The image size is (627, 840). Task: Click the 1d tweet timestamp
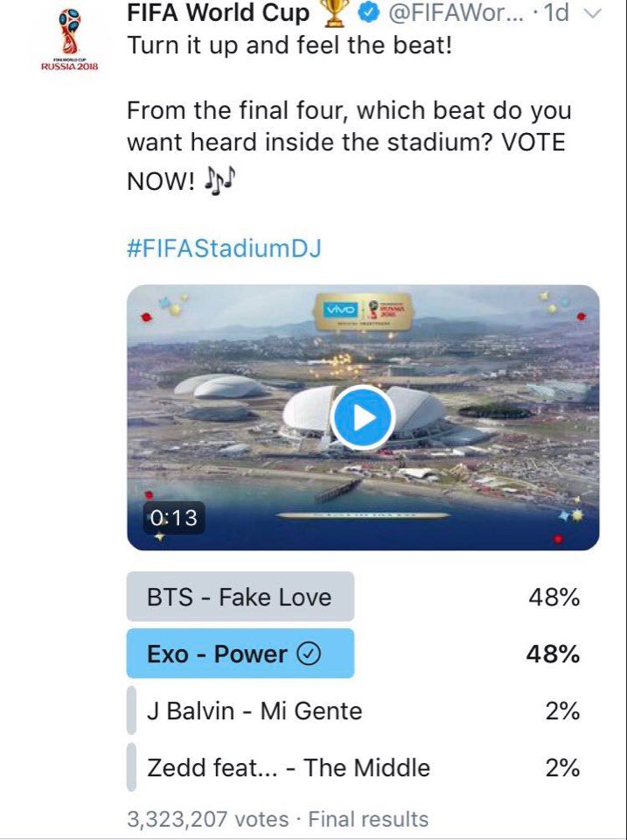[556, 13]
